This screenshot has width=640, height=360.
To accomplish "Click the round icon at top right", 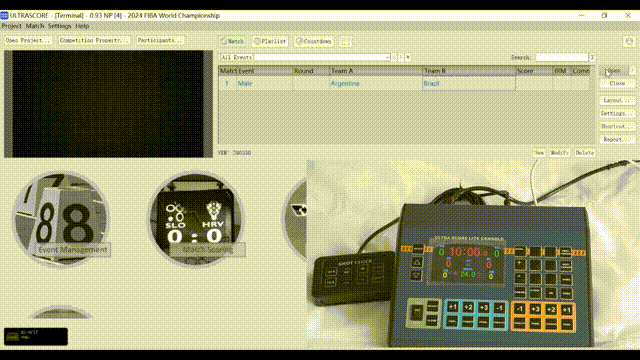I will coord(629,41).
